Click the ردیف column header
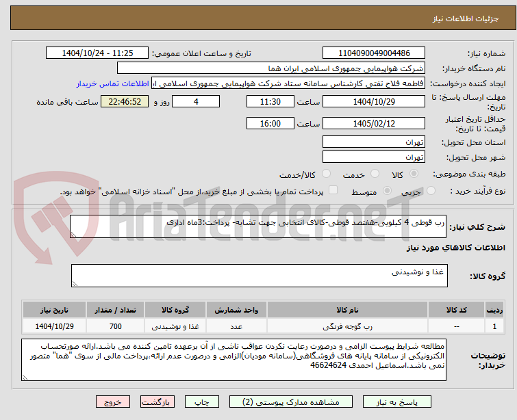Screen dimensions: 517x420 [494, 310]
